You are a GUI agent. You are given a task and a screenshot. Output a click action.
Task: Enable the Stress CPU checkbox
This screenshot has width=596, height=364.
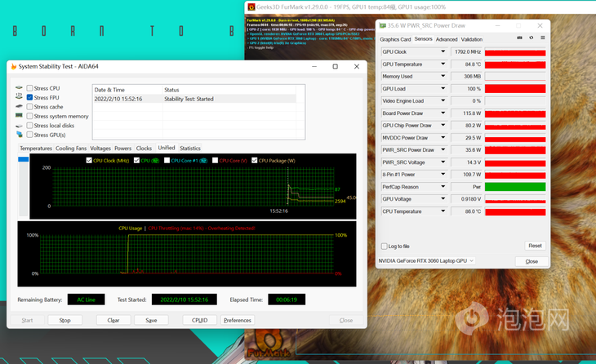pos(30,88)
